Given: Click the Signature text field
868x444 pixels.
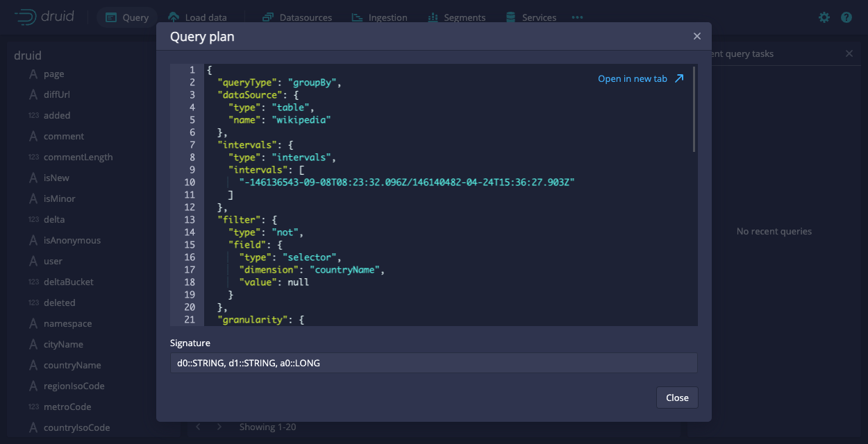Looking at the screenshot, I should point(434,362).
